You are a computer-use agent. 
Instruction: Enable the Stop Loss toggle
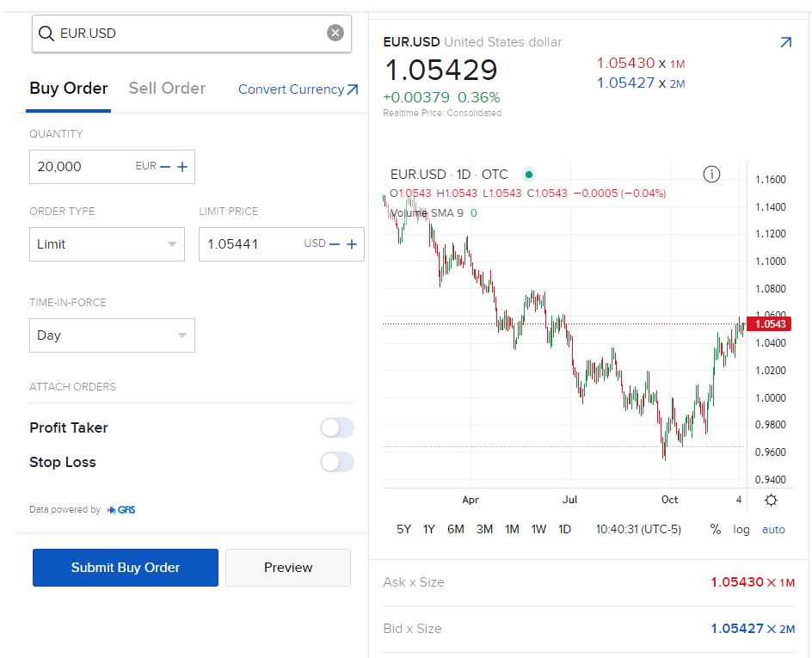point(336,462)
